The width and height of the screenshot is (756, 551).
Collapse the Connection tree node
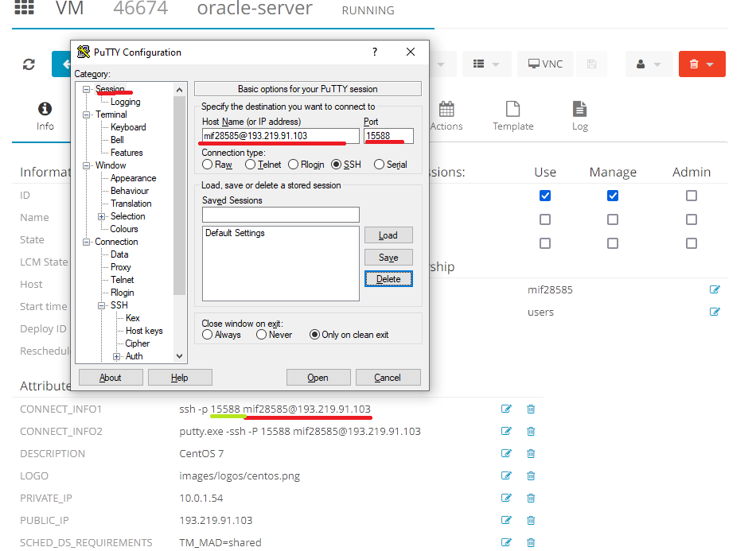tap(86, 242)
